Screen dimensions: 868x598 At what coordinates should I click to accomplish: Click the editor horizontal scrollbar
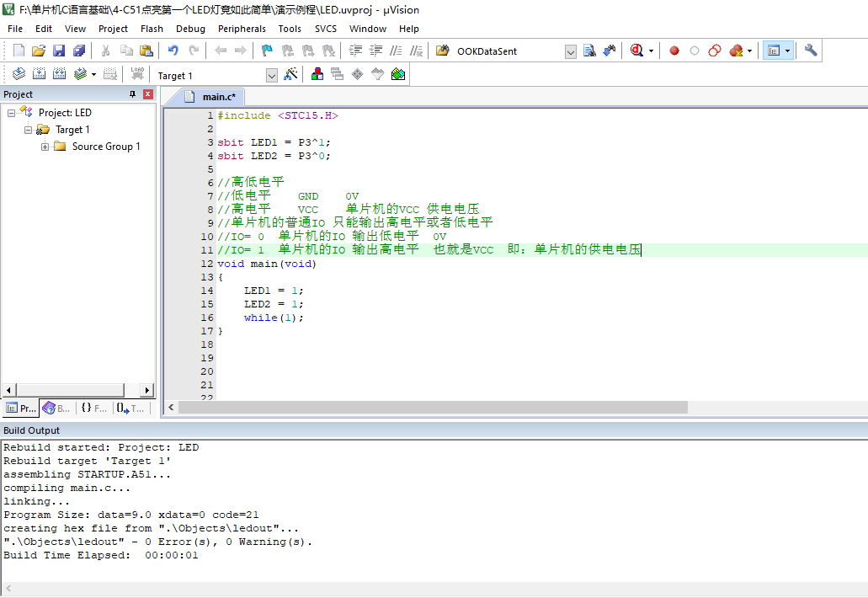(433, 407)
